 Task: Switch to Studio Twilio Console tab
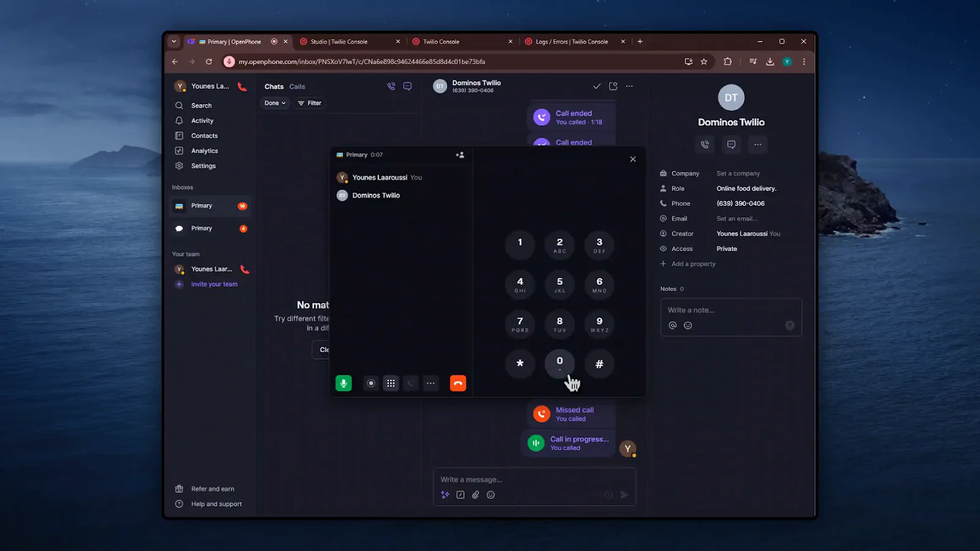pyautogui.click(x=349, y=42)
